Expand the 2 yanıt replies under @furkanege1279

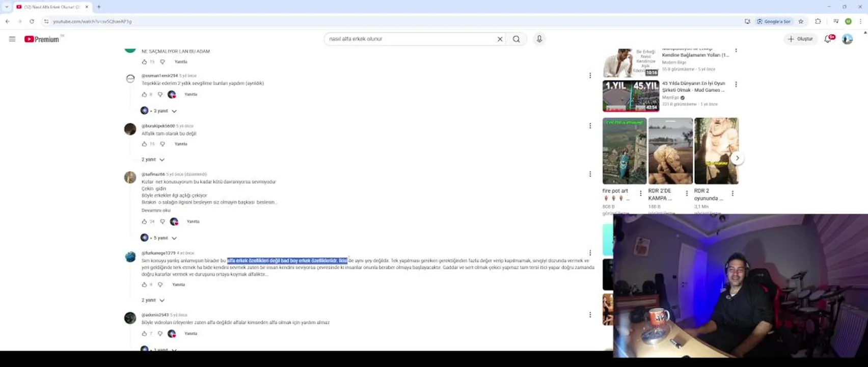153,300
